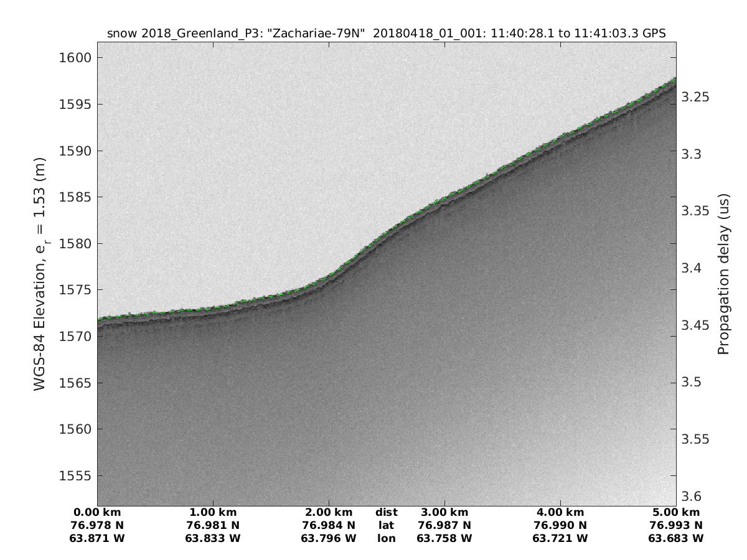The width and height of the screenshot is (747, 560).
Task: Click the right-axis tick label 3.5
Action: (692, 382)
